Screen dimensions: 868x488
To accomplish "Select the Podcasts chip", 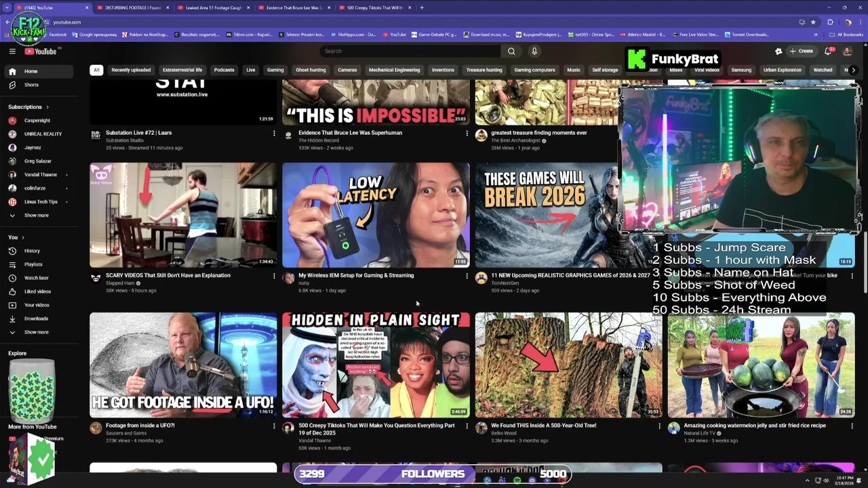I will point(224,70).
